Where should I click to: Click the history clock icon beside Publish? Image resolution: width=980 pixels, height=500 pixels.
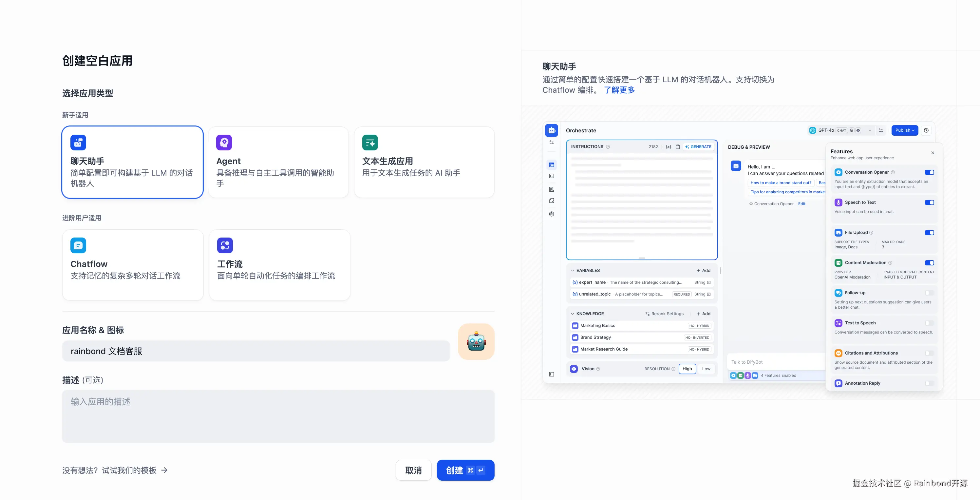[926, 130]
